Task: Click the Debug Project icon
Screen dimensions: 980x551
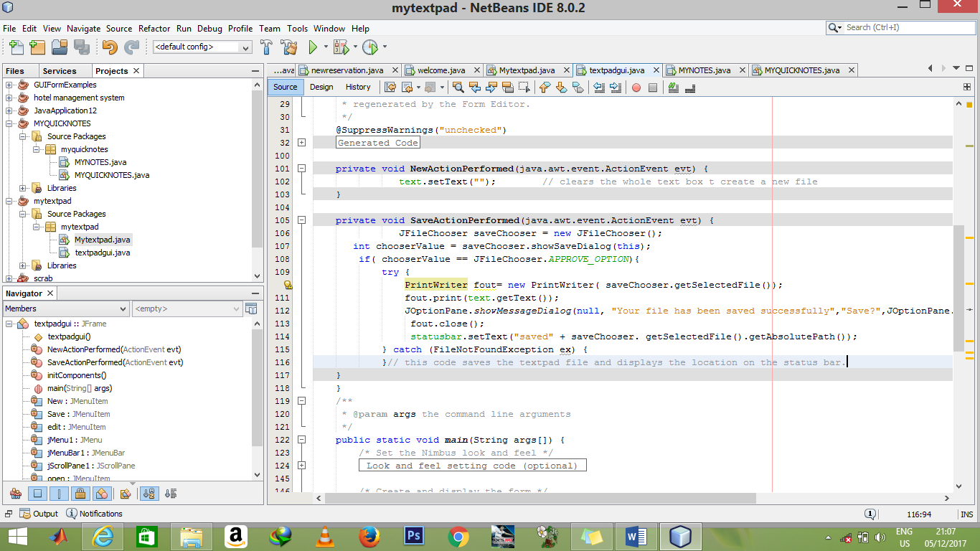Action: [341, 47]
